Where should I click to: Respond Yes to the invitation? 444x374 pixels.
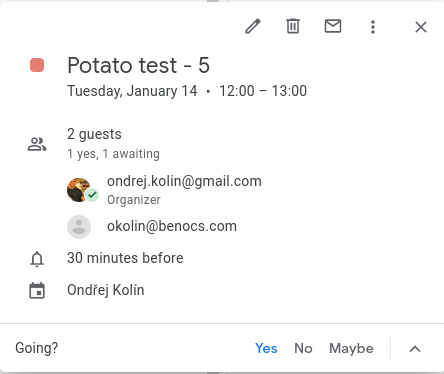click(x=266, y=348)
